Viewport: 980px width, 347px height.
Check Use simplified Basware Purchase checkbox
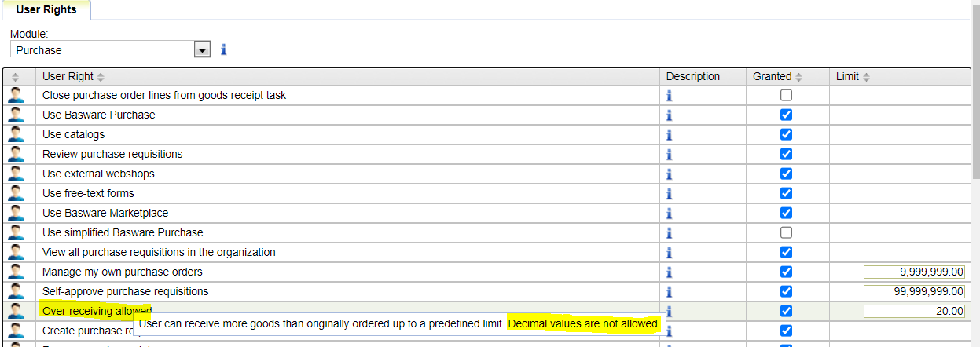tap(786, 232)
